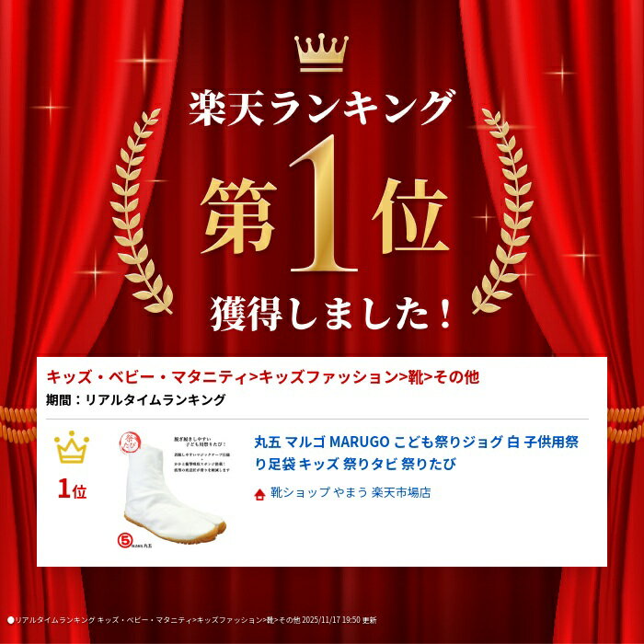Open the 丸五 マルゴ MARUGO product title link

[416, 453]
